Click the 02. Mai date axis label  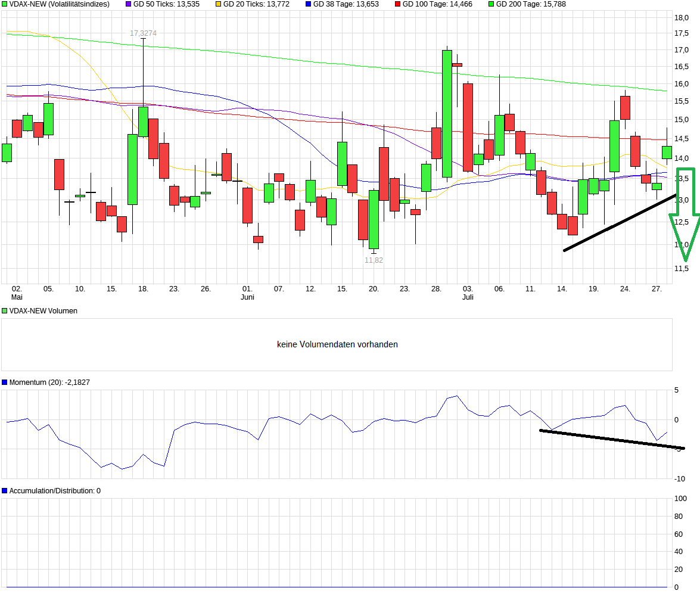pyautogui.click(x=17, y=293)
